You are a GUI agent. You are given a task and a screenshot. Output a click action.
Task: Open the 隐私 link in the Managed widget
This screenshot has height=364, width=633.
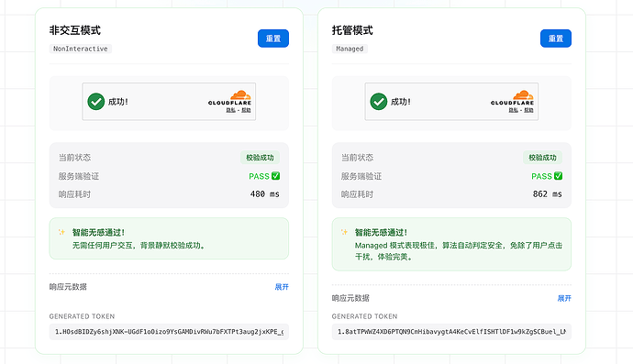point(513,110)
